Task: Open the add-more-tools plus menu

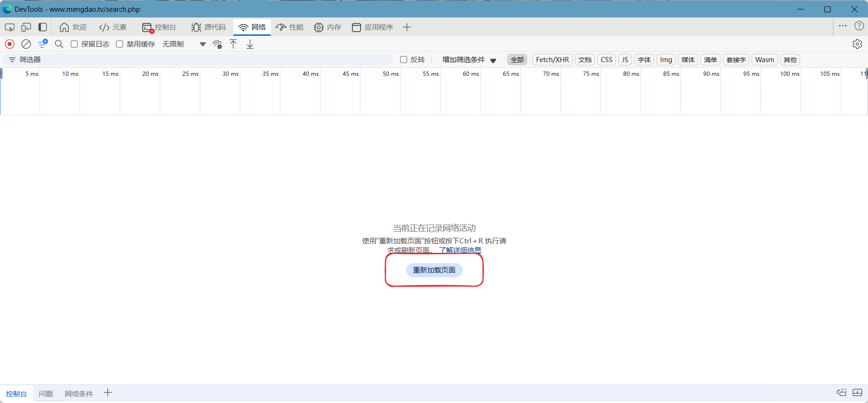Action: pos(407,27)
